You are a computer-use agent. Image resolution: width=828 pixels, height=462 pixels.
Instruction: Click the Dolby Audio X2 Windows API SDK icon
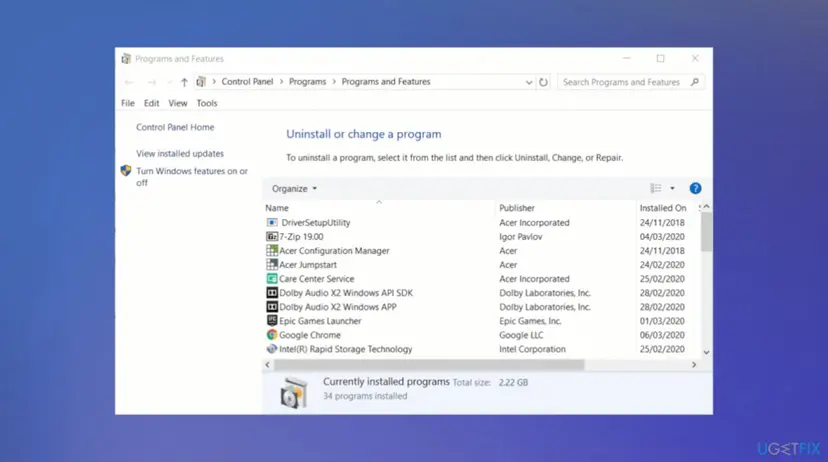tap(271, 293)
